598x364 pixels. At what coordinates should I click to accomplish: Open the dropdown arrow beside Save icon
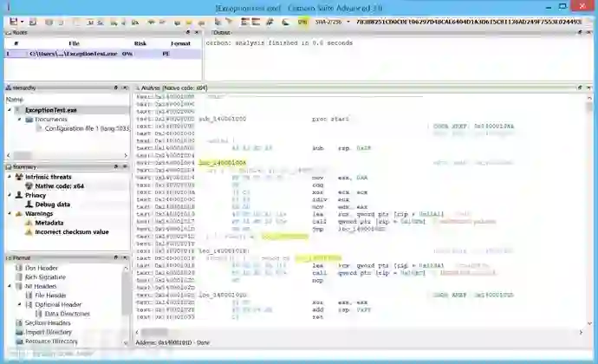coord(23,23)
